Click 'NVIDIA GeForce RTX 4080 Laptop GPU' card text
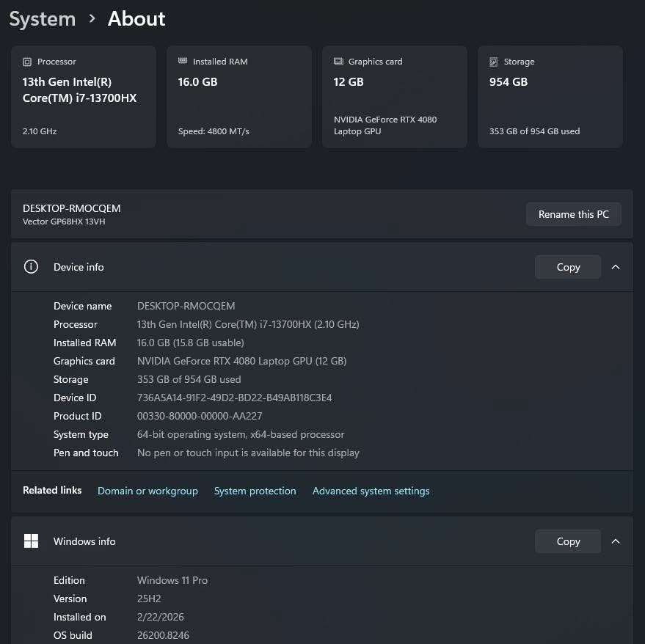645x644 pixels. 385,125
